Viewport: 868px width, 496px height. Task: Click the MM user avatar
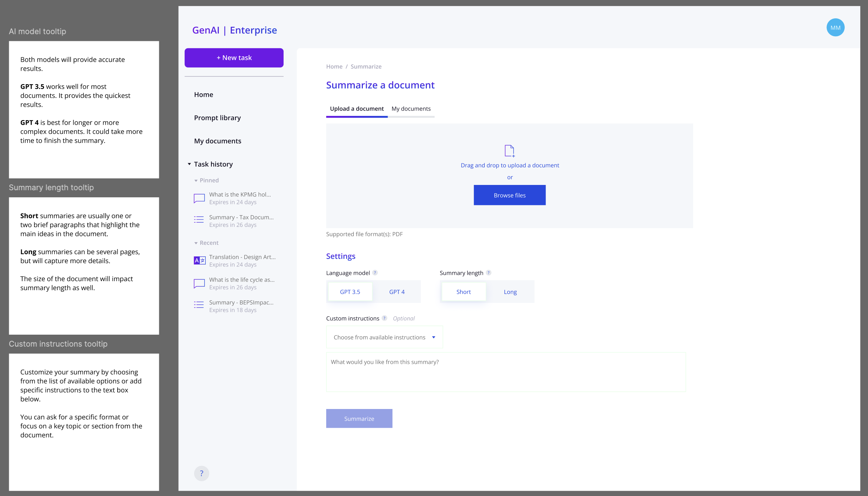tap(835, 27)
